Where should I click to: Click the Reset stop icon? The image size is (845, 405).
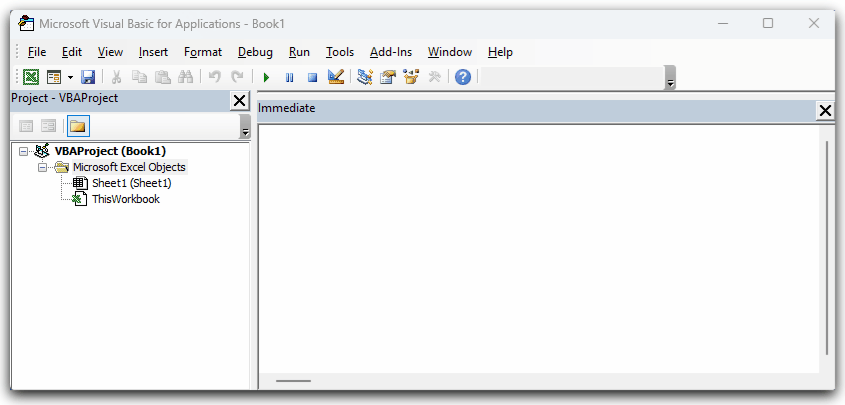coord(313,78)
